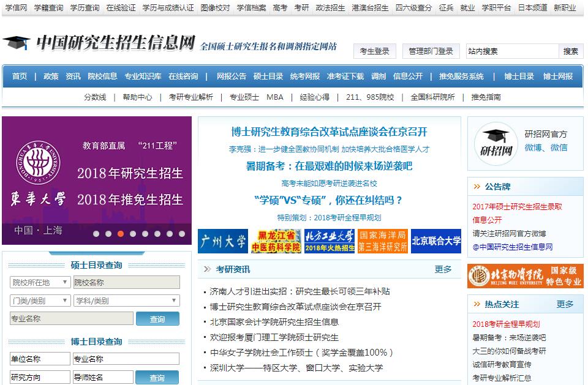Select the first carousel dot
This screenshot has height=385, width=588.
(96, 234)
